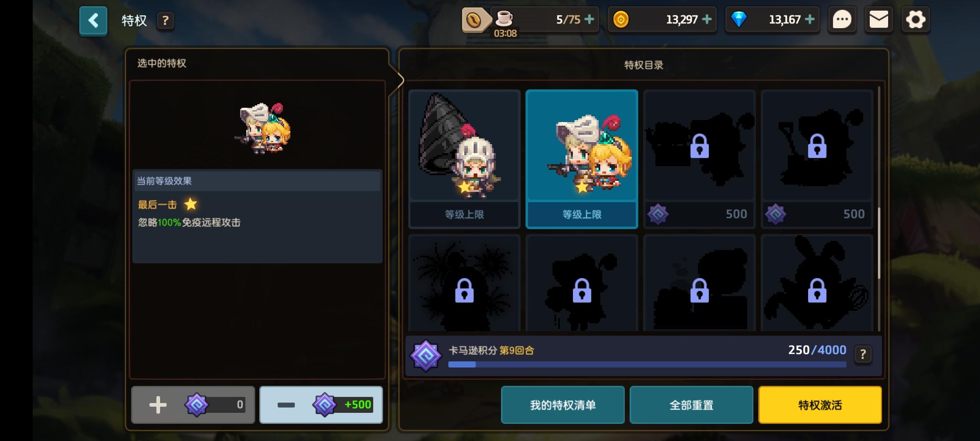This screenshot has width=980, height=441.
Task: Activate privileges with the yellow 特权激活 button
Action: [820, 405]
